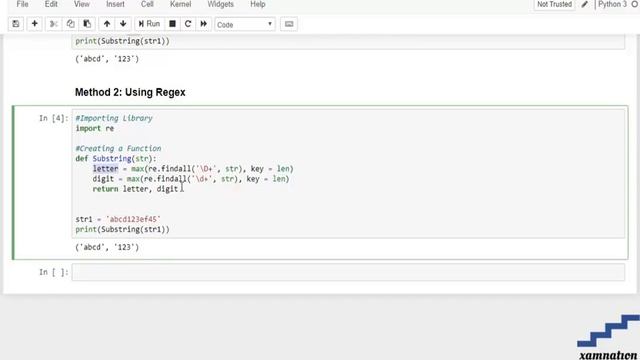Screen dimensions: 640x360
Task: Click into the empty In [ ] cell
Action: [348, 272]
